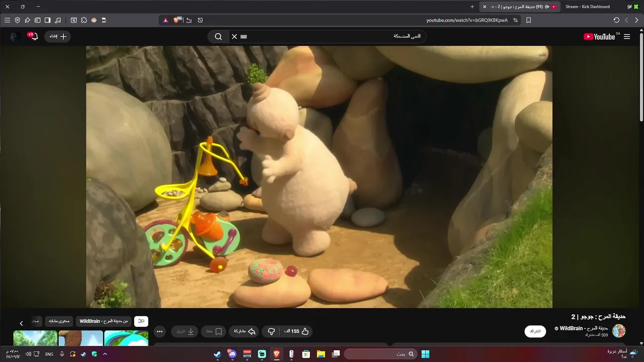644x362 pixels.
Task: Open the media controls music note icon
Action: (x=58, y=20)
